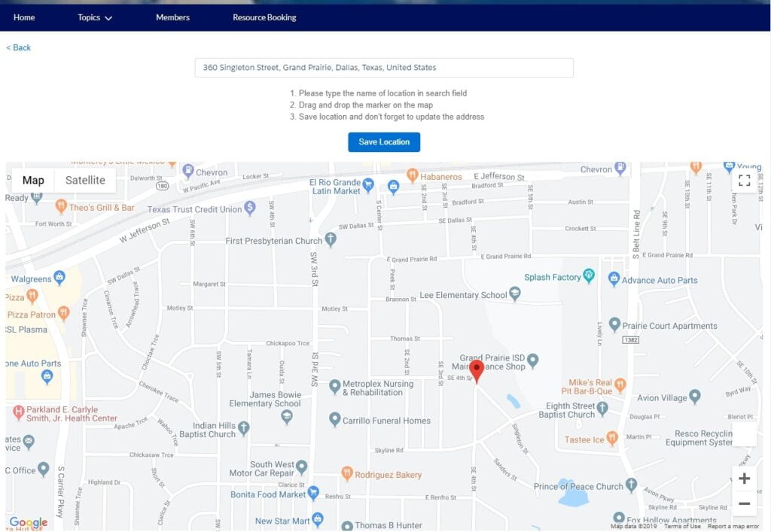Screen dimensions: 771x532
Task: Click Avion Village location pin
Action: tap(694, 397)
